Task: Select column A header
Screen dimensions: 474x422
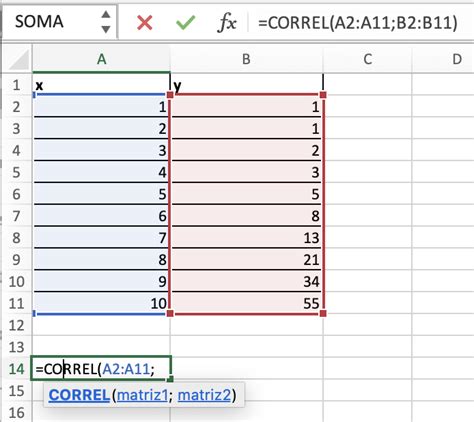Action: [101, 59]
